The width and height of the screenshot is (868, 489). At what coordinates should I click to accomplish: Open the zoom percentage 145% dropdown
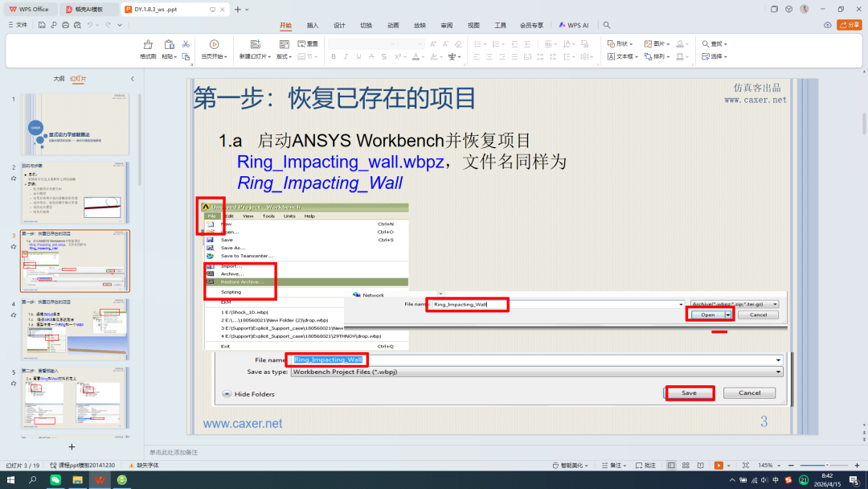769,465
